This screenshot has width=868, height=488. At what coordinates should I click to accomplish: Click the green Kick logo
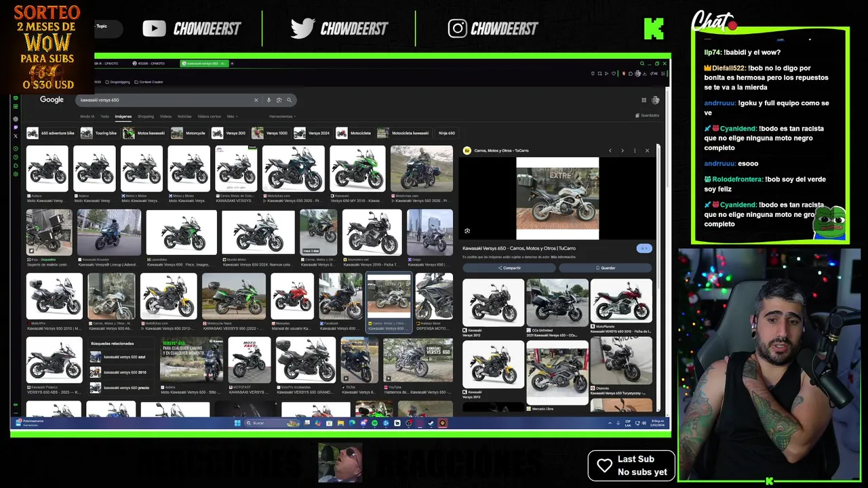(x=654, y=28)
